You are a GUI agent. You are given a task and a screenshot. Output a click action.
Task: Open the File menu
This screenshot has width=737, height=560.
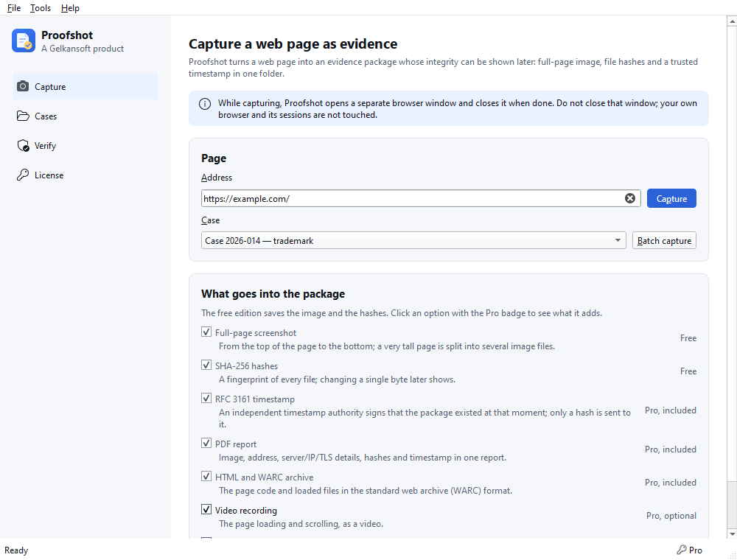[13, 8]
